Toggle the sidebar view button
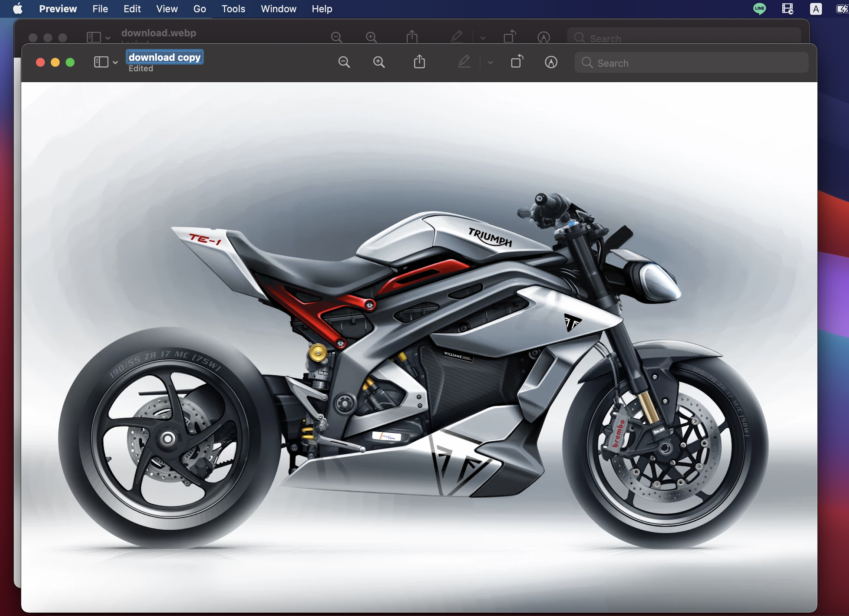Image resolution: width=849 pixels, height=616 pixels. pos(101,62)
